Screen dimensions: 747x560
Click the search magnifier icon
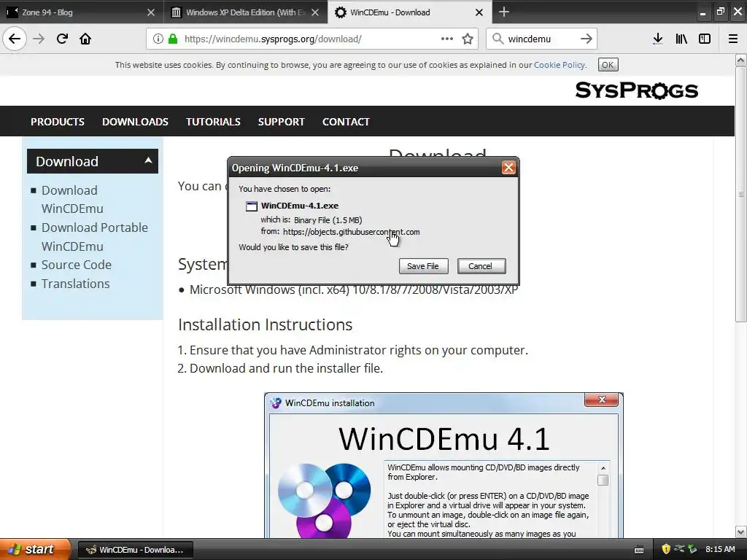tap(498, 39)
